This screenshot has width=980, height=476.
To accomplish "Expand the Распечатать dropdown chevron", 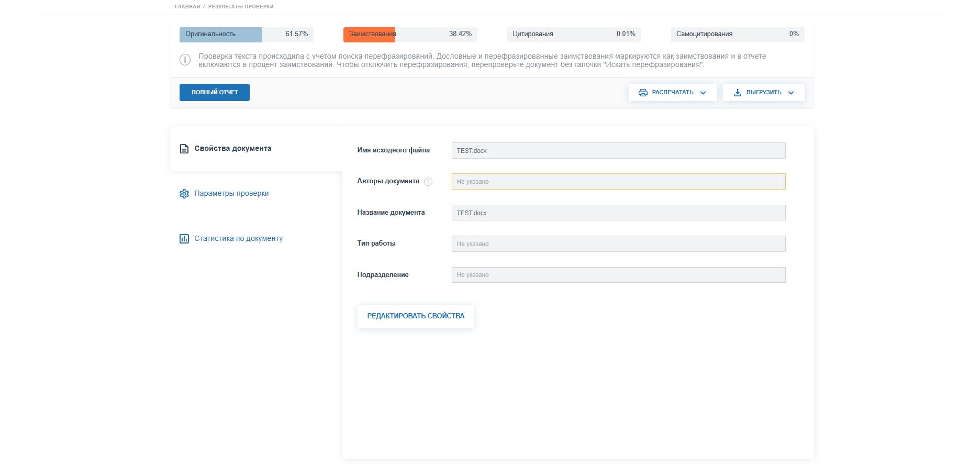I will click(703, 93).
